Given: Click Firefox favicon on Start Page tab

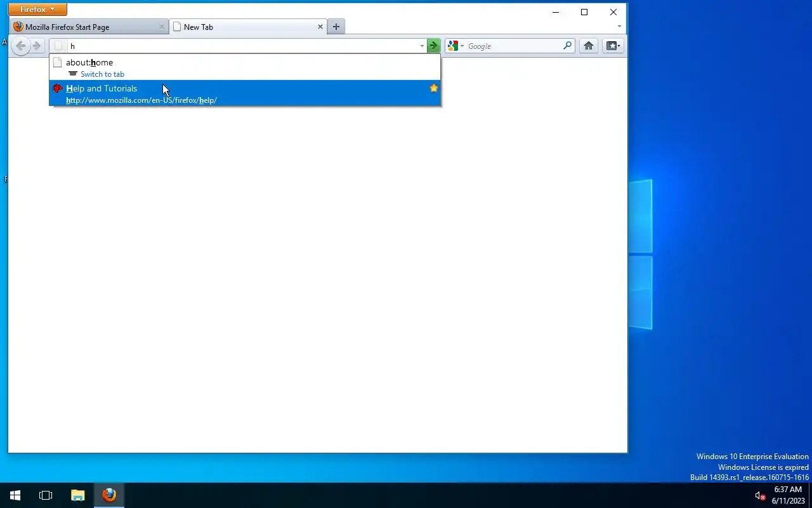Looking at the screenshot, I should click(x=18, y=27).
